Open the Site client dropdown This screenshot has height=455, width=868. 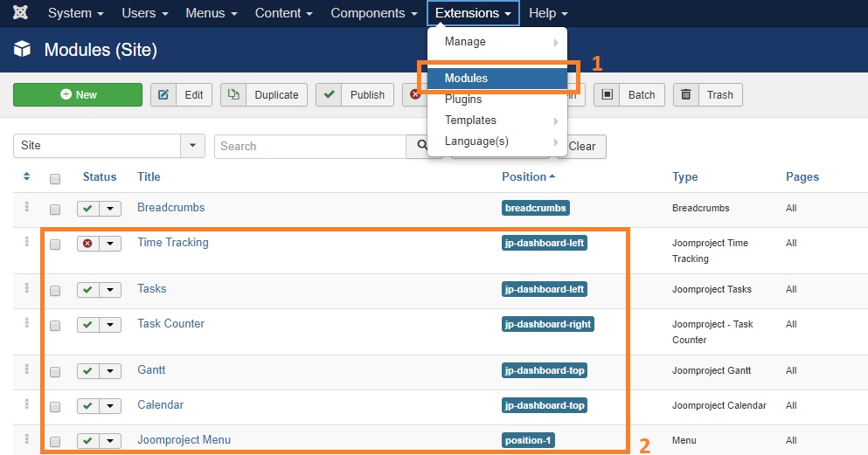(x=109, y=146)
